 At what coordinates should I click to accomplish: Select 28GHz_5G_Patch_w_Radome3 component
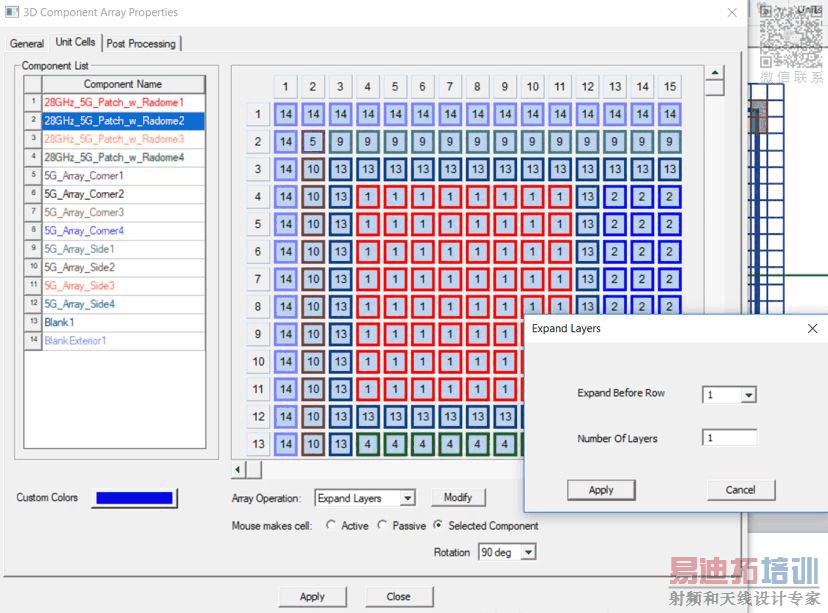point(123,139)
